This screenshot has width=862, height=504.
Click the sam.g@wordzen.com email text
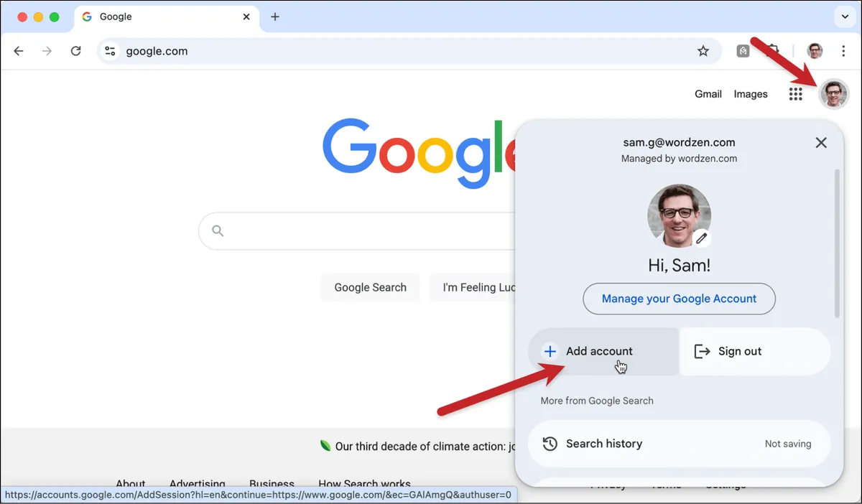679,142
